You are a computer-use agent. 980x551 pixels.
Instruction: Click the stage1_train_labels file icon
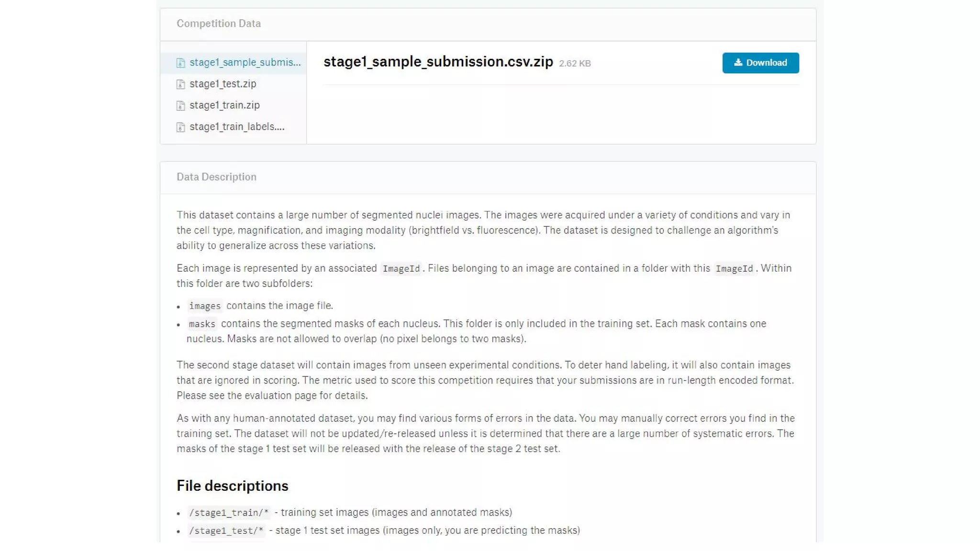click(x=180, y=127)
